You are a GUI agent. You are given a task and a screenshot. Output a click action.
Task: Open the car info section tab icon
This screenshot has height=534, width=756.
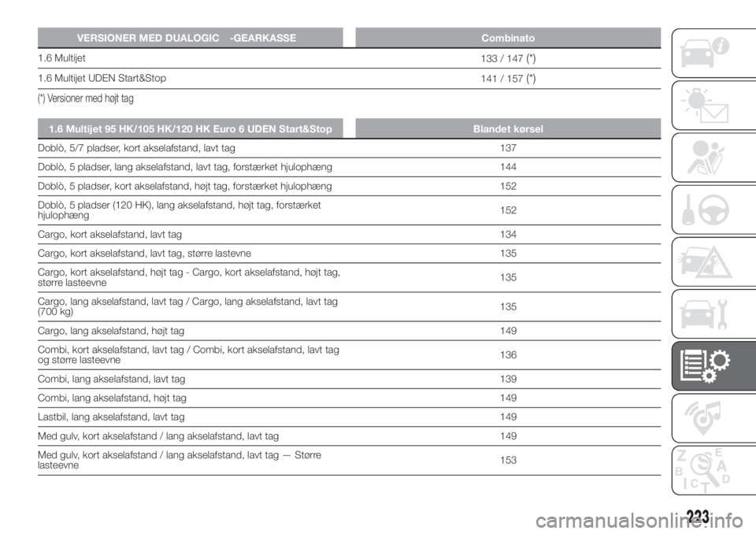click(714, 53)
